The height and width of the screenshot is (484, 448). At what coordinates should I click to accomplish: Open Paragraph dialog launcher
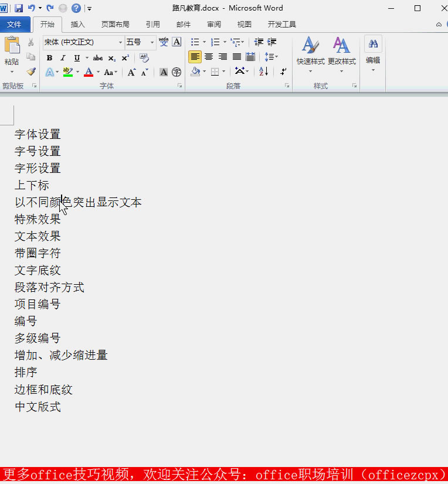point(287,86)
